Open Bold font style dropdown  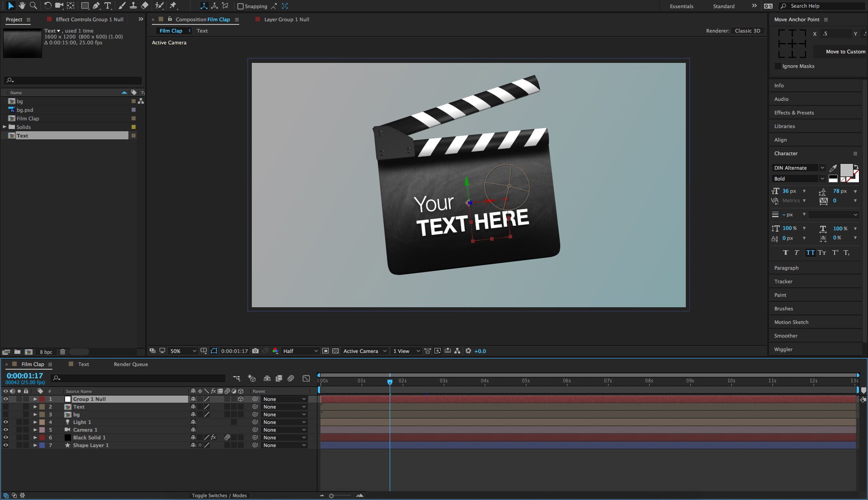pyautogui.click(x=799, y=179)
